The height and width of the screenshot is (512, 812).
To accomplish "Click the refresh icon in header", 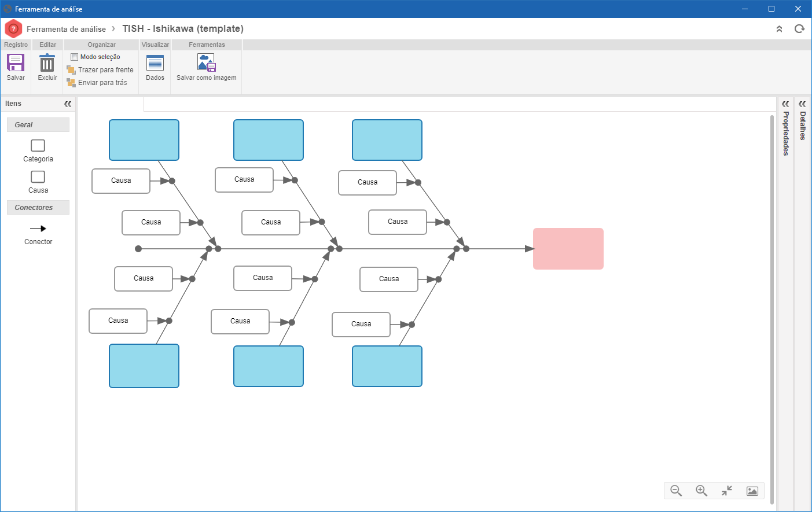I will pyautogui.click(x=799, y=29).
